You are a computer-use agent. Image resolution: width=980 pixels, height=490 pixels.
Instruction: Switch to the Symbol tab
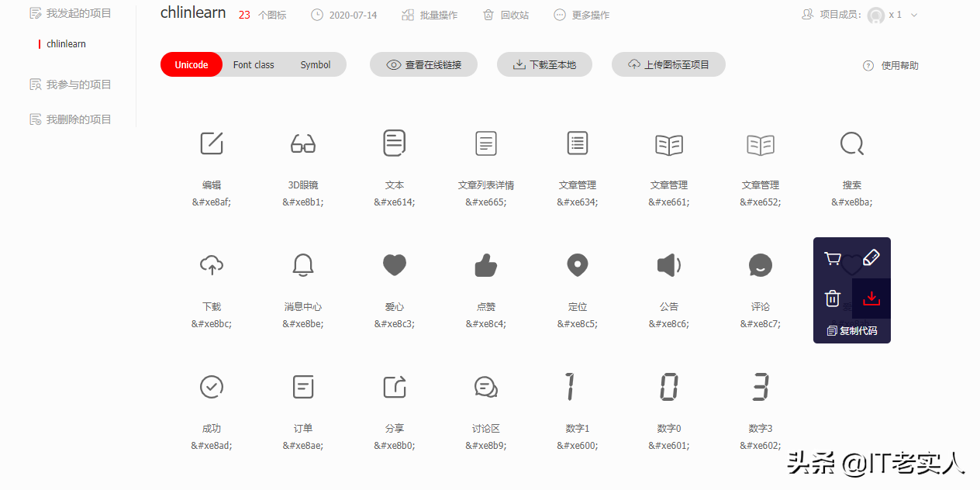pyautogui.click(x=315, y=64)
